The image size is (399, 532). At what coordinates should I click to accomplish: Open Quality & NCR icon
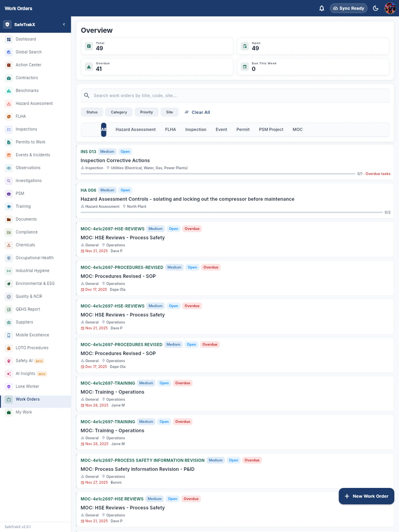click(9, 297)
